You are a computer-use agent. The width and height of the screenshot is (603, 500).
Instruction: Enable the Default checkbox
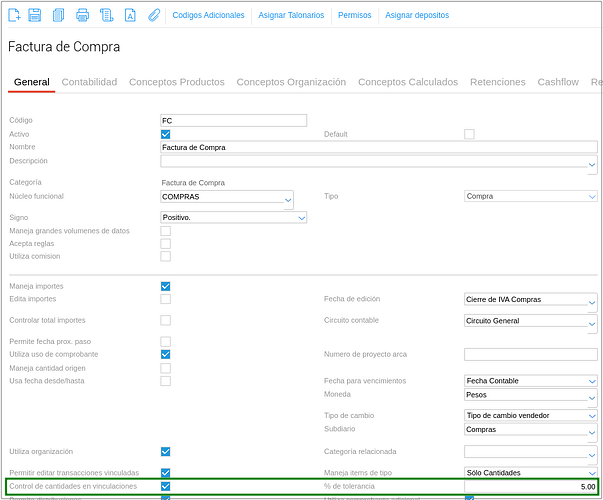[x=469, y=134]
